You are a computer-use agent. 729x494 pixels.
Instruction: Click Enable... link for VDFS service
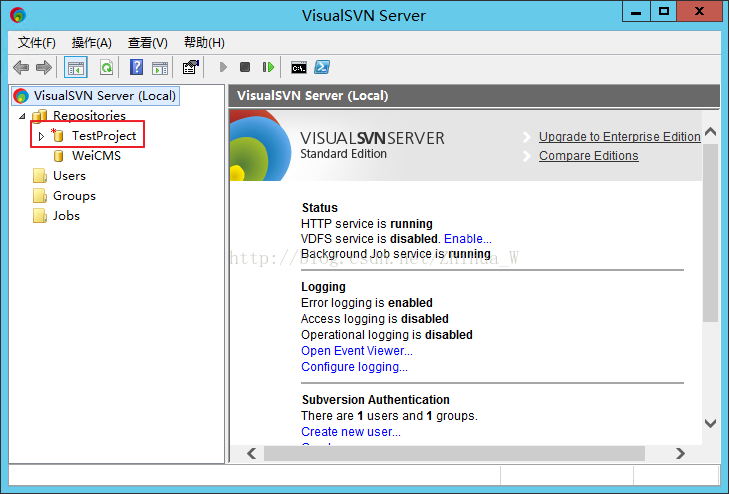point(468,239)
